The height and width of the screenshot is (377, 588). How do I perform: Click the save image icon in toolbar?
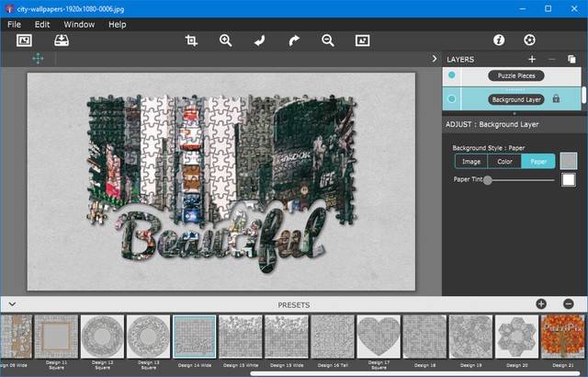pyautogui.click(x=62, y=40)
